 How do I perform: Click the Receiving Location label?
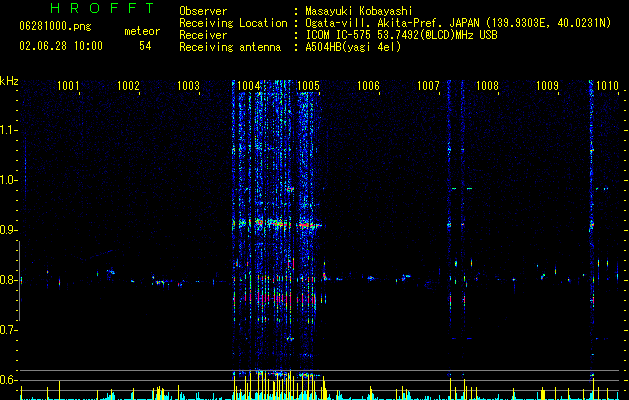tap(233, 23)
